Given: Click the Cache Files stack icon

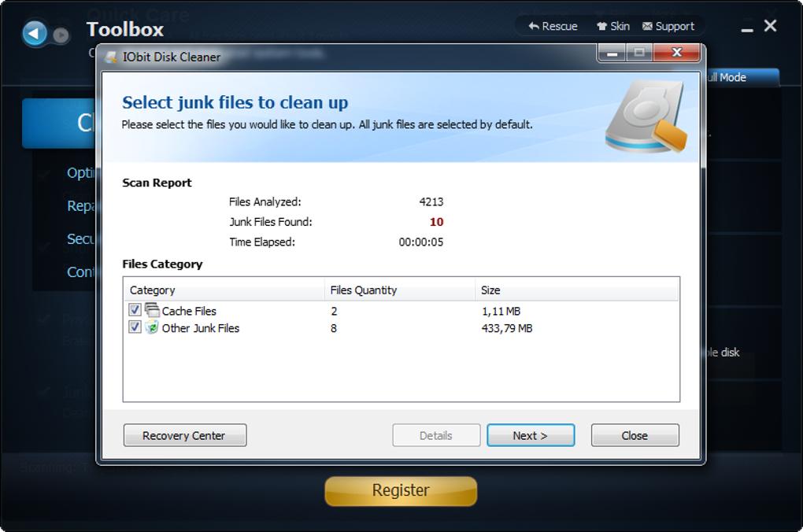Looking at the screenshot, I should click(152, 310).
